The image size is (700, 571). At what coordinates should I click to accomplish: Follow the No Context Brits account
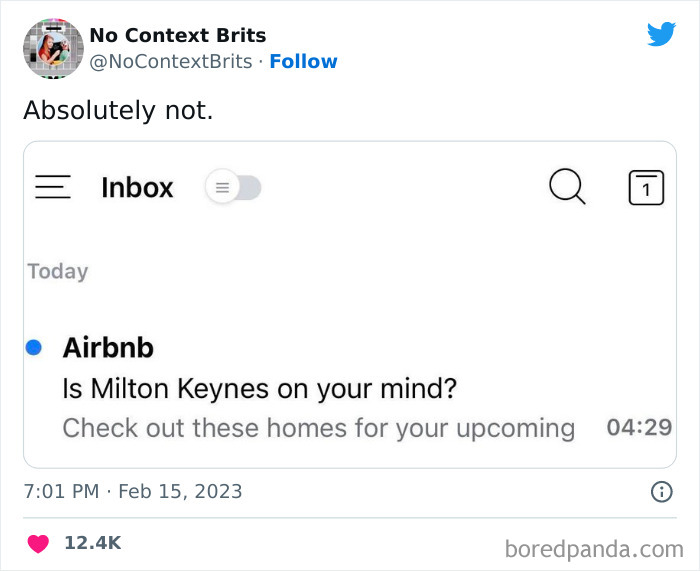(303, 61)
